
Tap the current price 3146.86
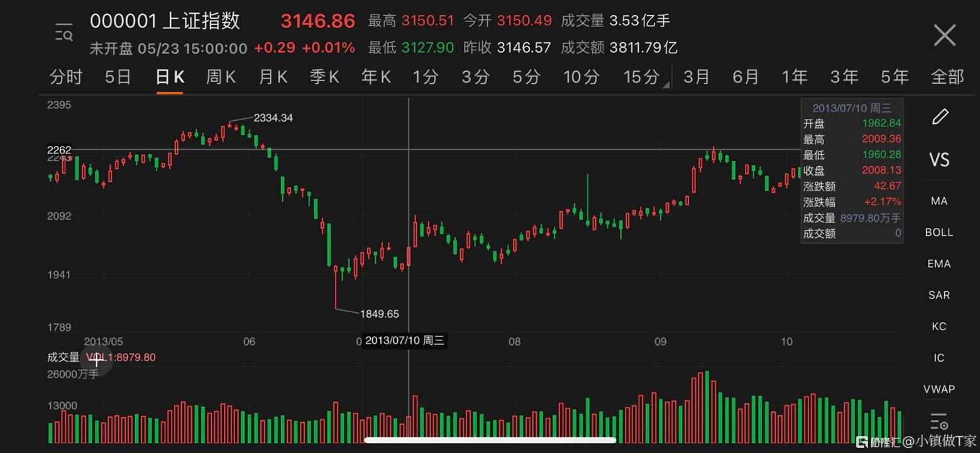[x=318, y=21]
